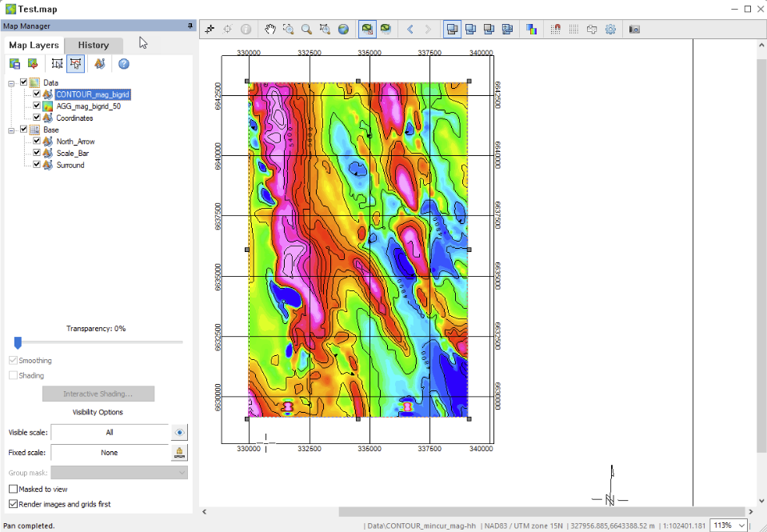Screen dimensions: 767x532
Task: Enable the Masked to view checkbox
Action: click(14, 489)
